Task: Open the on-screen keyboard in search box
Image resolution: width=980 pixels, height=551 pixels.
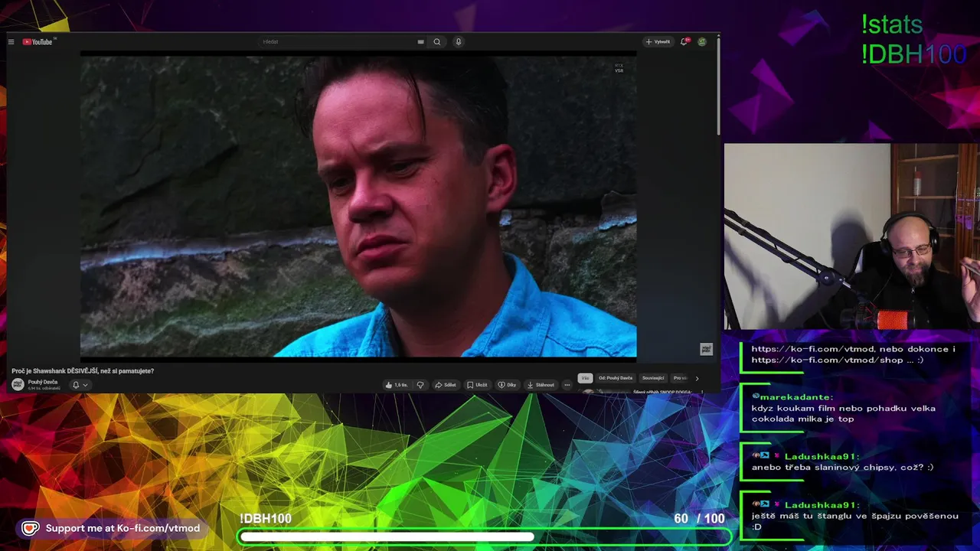Action: [x=420, y=42]
